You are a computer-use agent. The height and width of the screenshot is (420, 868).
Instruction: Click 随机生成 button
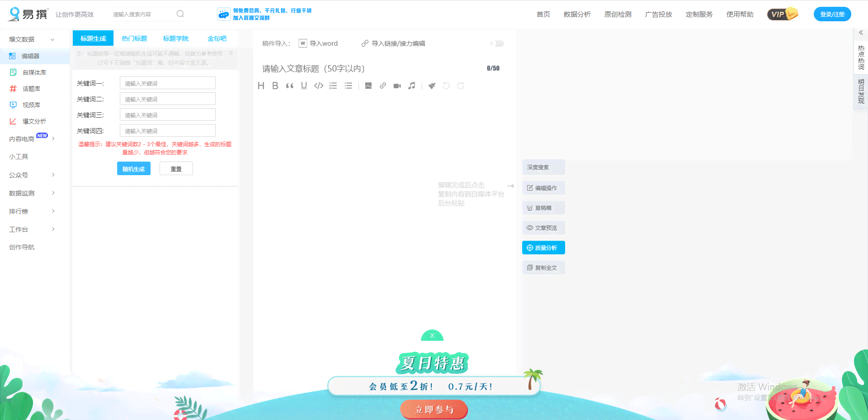pyautogui.click(x=134, y=169)
